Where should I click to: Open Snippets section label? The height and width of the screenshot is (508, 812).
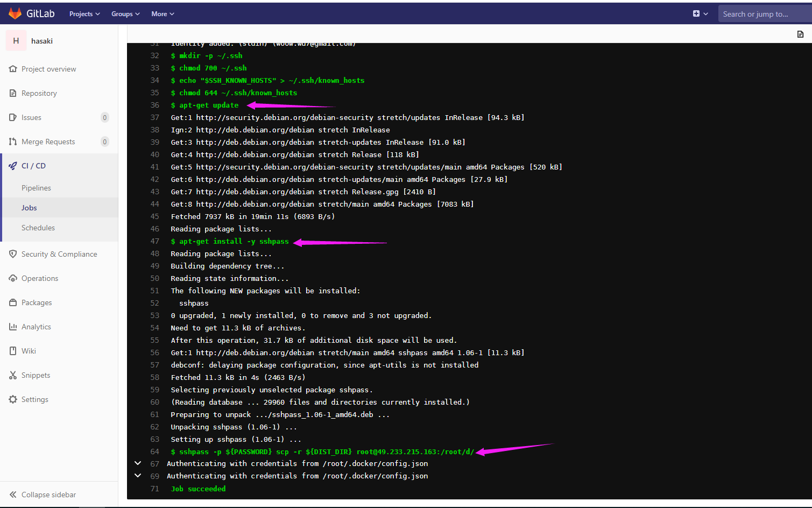(x=36, y=375)
